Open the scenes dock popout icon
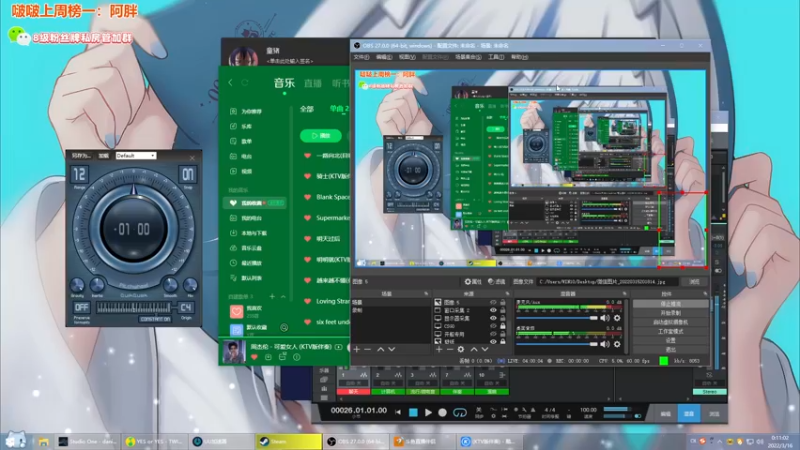The image size is (800, 450). coord(426,294)
